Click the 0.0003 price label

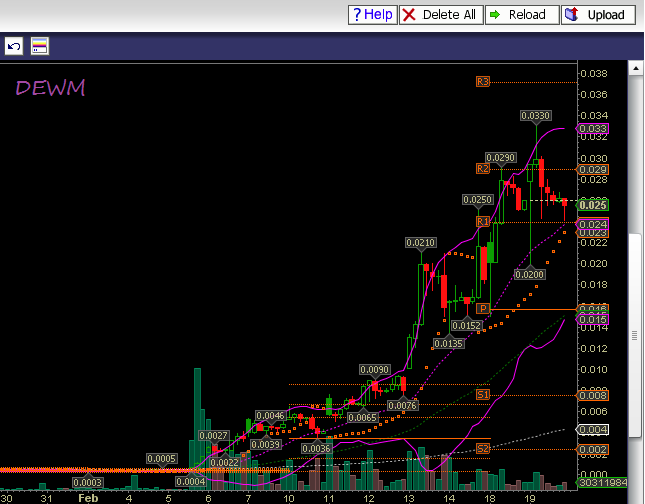(87, 482)
